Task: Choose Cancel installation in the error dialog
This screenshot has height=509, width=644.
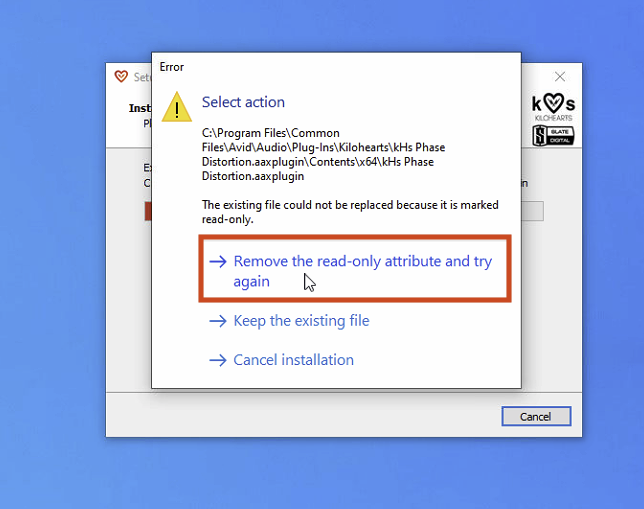Action: [x=293, y=360]
